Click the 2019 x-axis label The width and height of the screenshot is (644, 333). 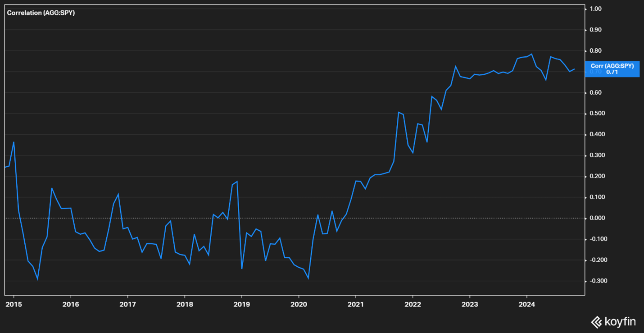pyautogui.click(x=241, y=304)
